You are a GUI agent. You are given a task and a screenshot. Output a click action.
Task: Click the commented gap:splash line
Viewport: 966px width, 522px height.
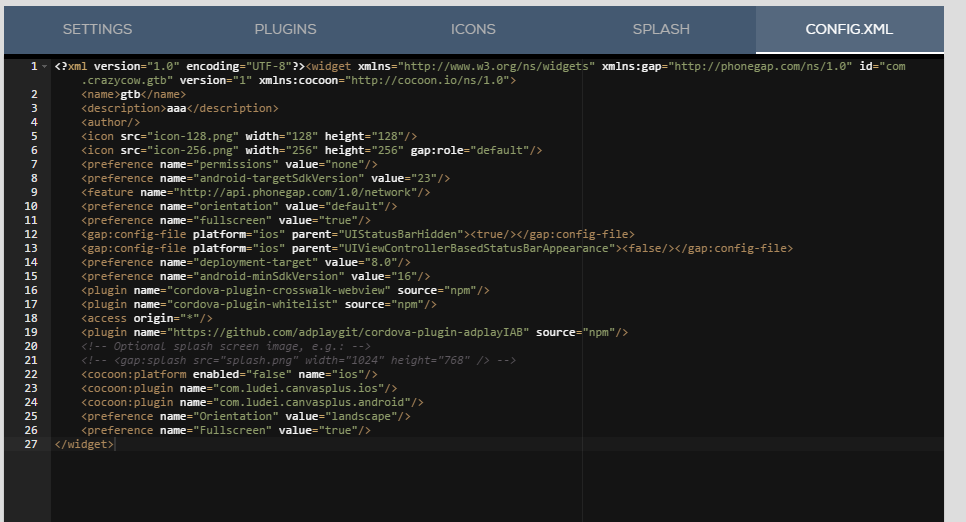299,361
